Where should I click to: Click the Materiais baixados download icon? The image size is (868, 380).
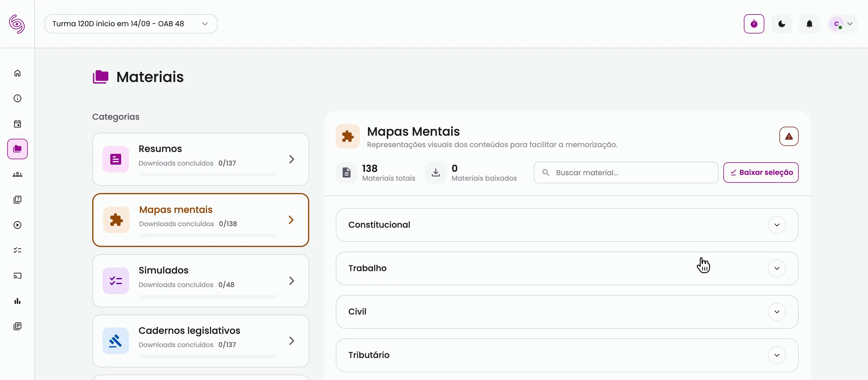pos(436,173)
